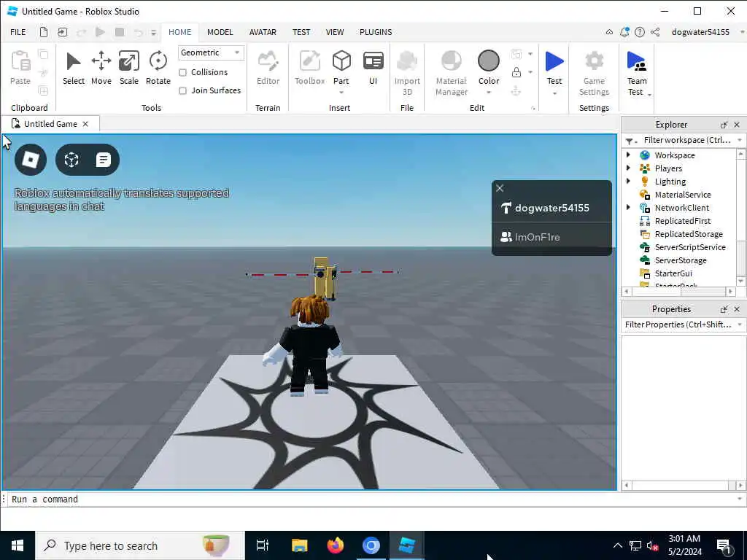Close the player list overlay
The width and height of the screenshot is (747, 560).
point(500,188)
